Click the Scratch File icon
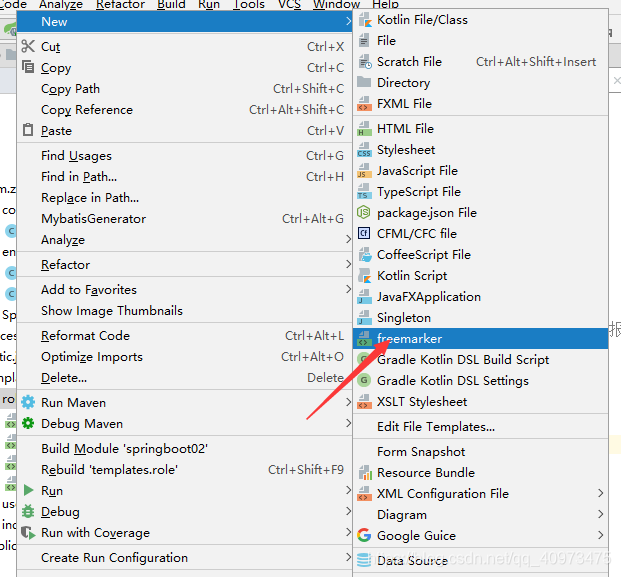Image resolution: width=621 pixels, height=577 pixels. coord(364,62)
